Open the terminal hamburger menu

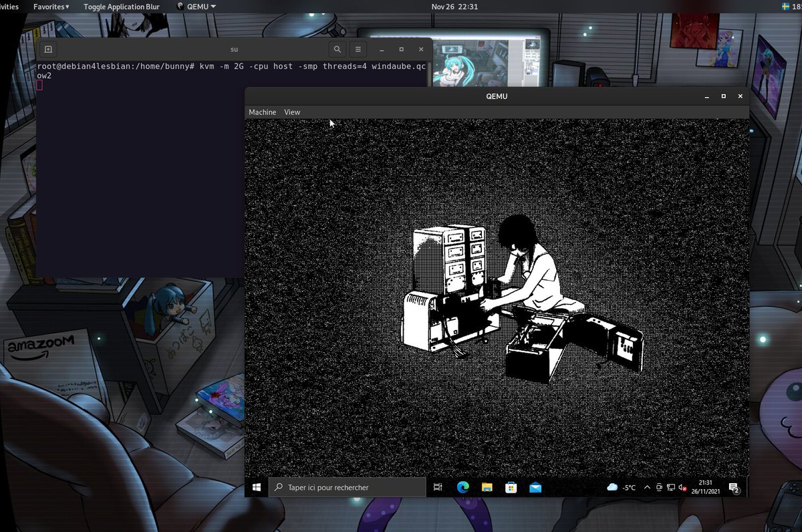tap(358, 49)
